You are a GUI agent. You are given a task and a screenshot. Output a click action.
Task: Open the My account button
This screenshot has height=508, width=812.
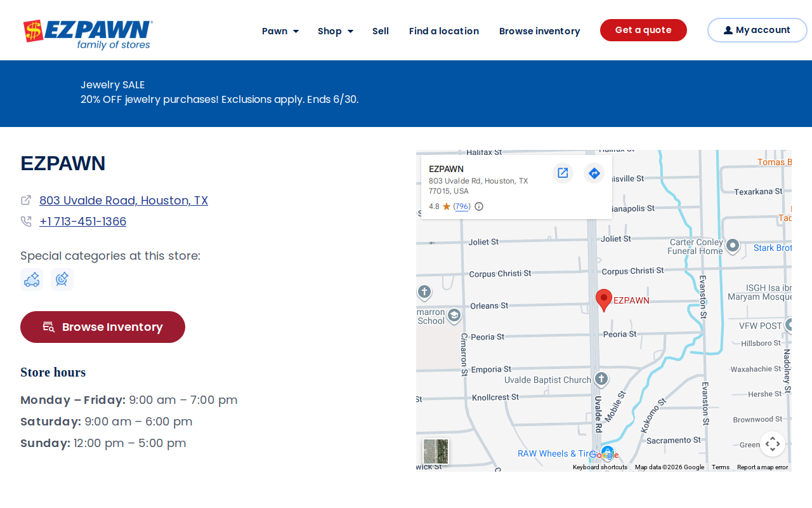coord(757,30)
